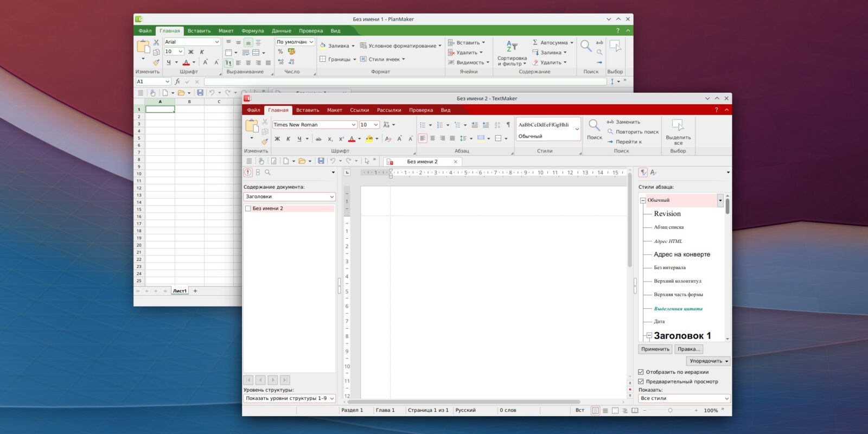This screenshot has height=434, width=868.
Task: Open Times New Roman font dropdown
Action: click(354, 125)
